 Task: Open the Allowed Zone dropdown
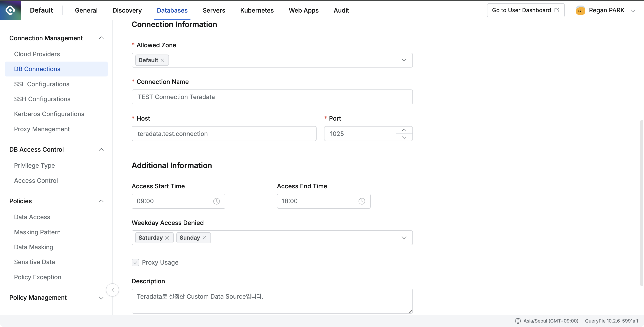[x=404, y=60]
